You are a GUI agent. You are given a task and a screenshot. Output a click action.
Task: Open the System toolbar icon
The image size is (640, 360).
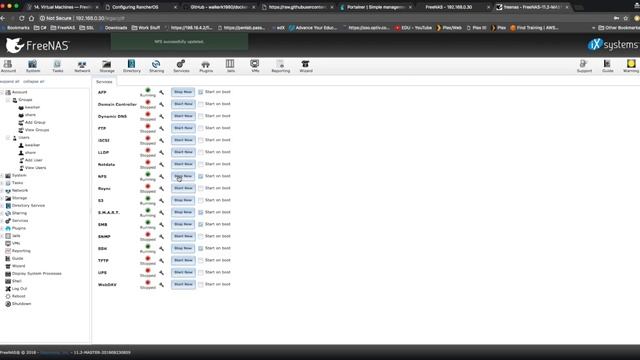33,66
